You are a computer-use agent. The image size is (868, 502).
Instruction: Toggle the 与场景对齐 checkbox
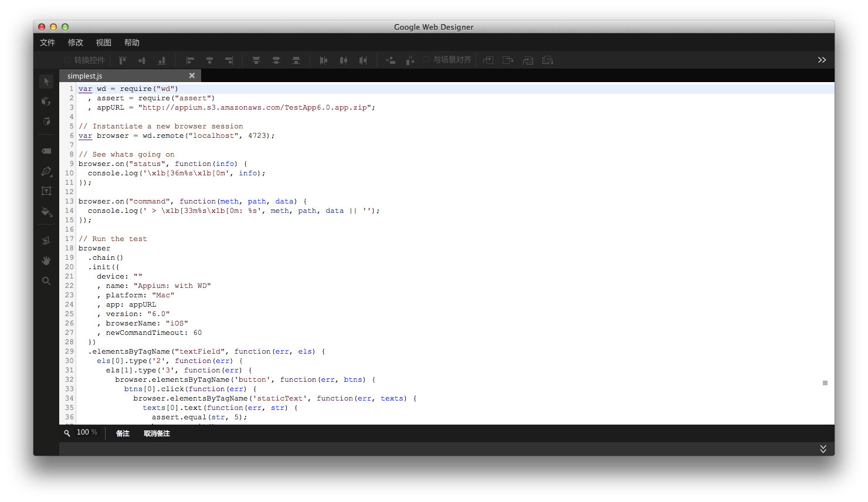pos(426,60)
